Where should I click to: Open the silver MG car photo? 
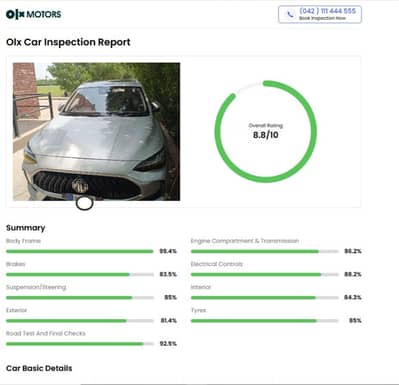[x=96, y=132]
